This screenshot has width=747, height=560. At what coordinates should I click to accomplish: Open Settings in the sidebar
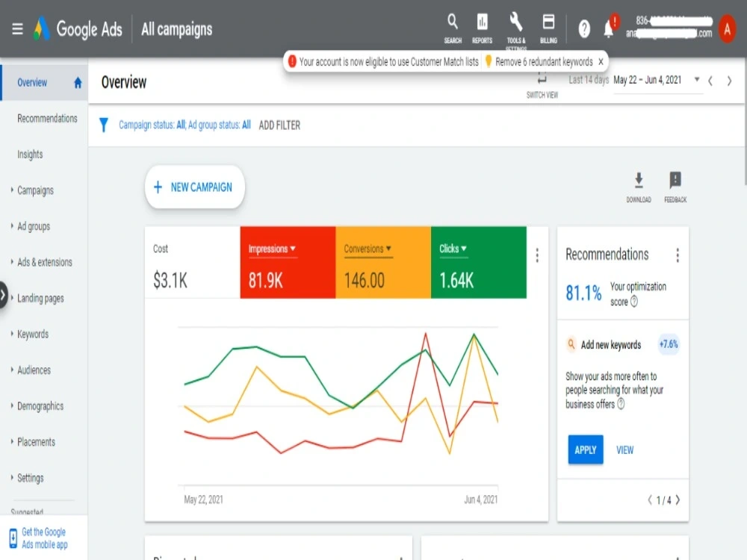point(30,478)
